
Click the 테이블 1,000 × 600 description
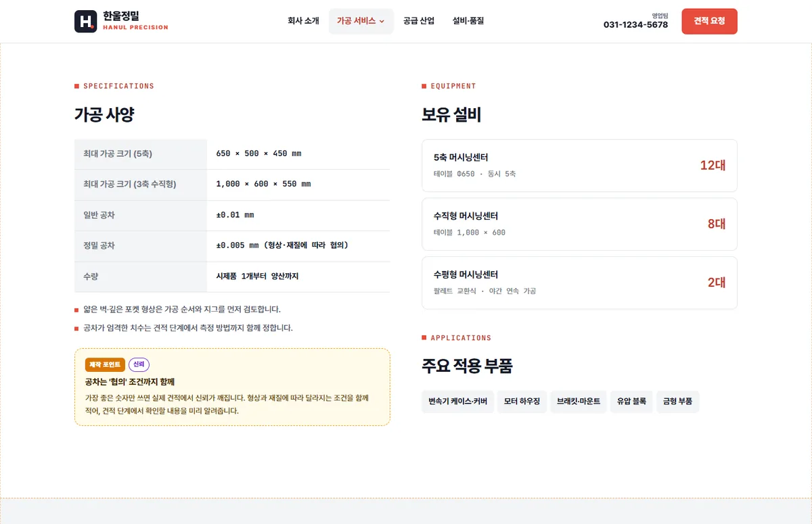pos(470,233)
